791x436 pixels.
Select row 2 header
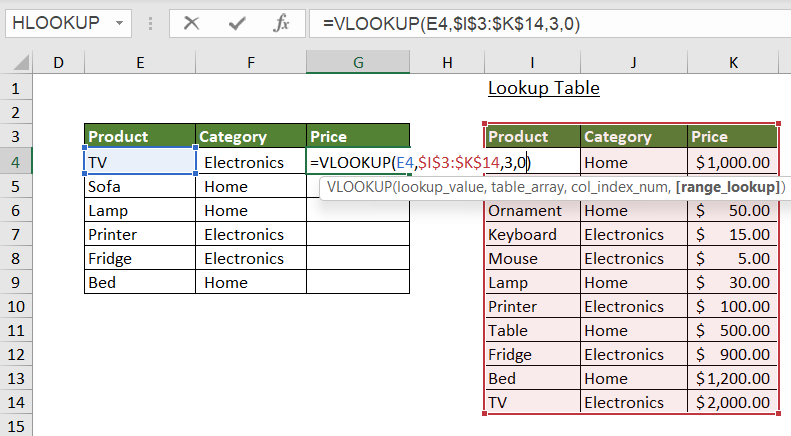coord(16,112)
